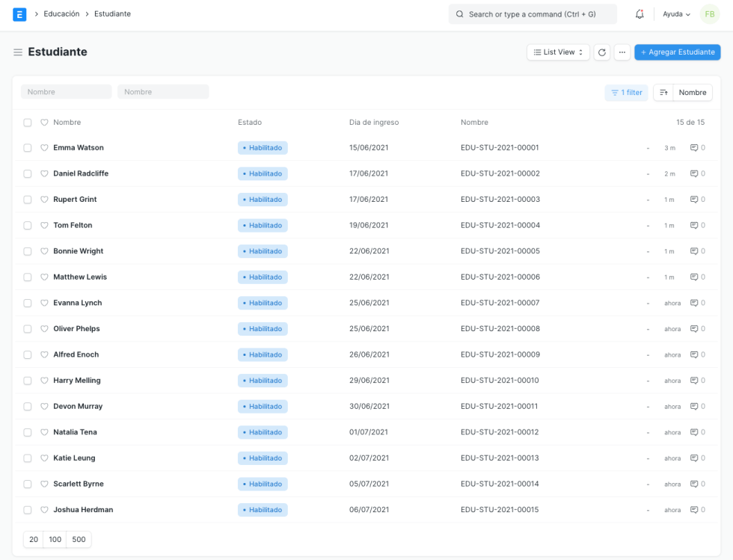
Task: Open Natalia Tena student record
Action: (76, 432)
